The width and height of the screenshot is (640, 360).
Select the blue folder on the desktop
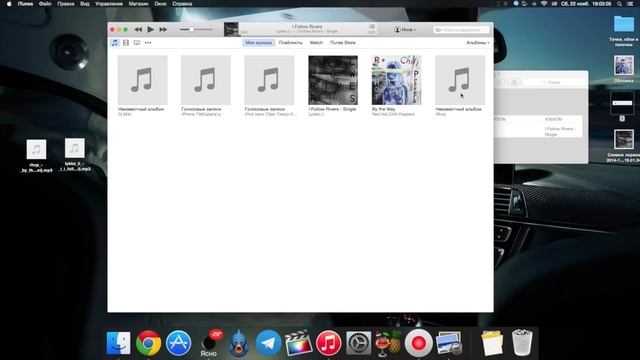coord(624,24)
